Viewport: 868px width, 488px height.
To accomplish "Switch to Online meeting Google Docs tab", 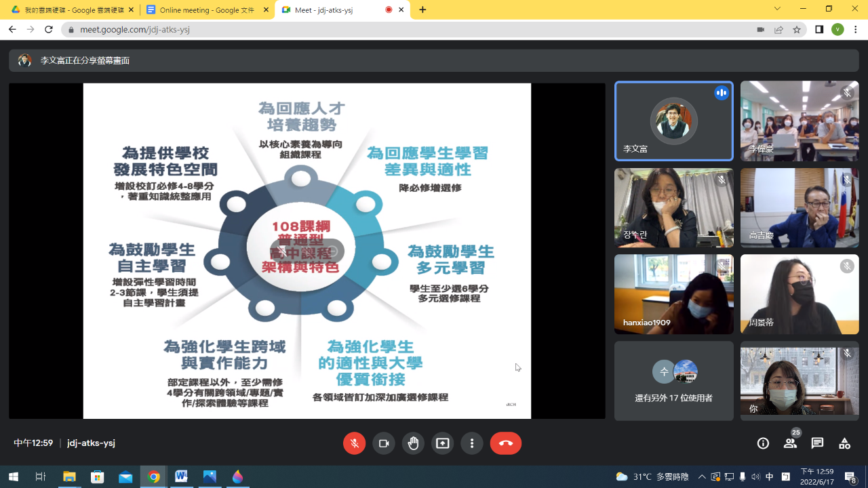I will click(207, 9).
